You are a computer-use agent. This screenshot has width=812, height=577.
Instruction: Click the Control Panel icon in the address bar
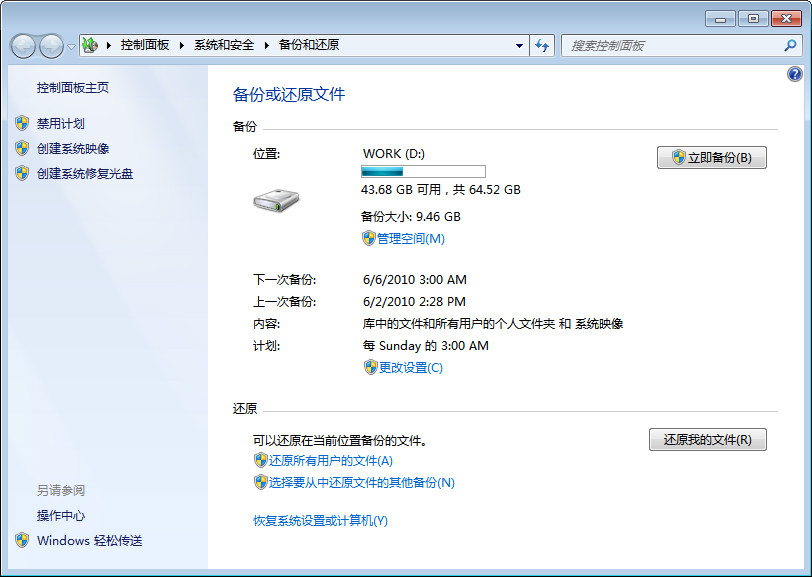click(x=90, y=45)
